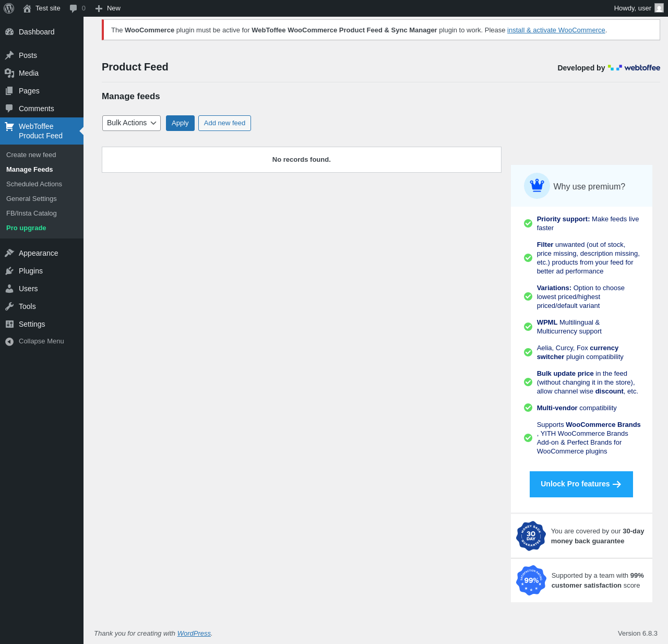Click Why use premium? heading
The image size is (668, 644).
point(589,187)
